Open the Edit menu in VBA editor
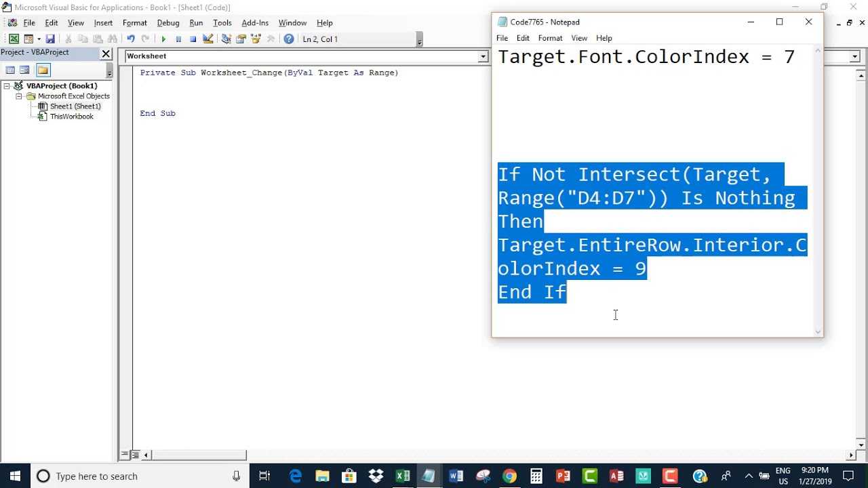 click(52, 23)
